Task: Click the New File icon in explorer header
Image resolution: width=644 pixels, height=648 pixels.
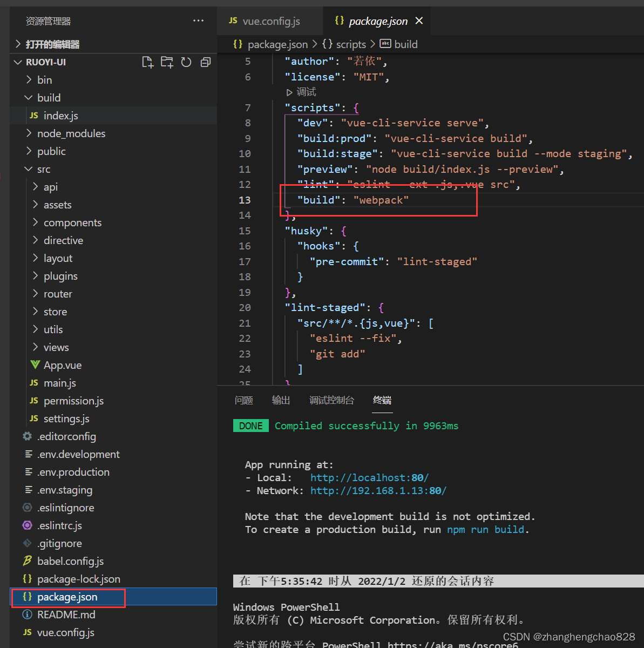Action: click(x=147, y=62)
